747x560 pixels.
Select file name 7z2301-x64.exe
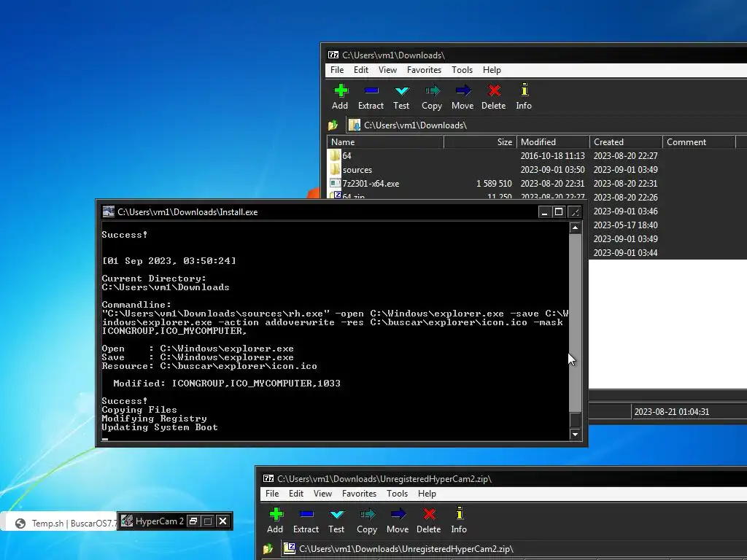coord(371,183)
